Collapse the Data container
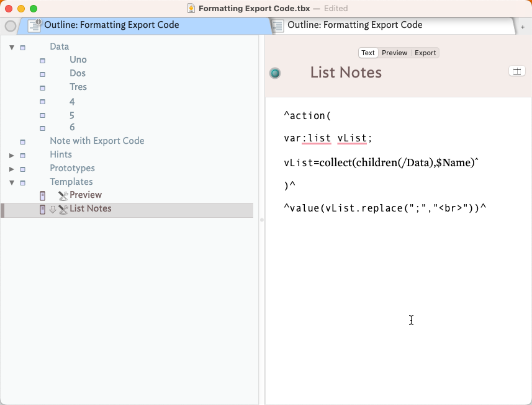532x405 pixels. point(12,47)
